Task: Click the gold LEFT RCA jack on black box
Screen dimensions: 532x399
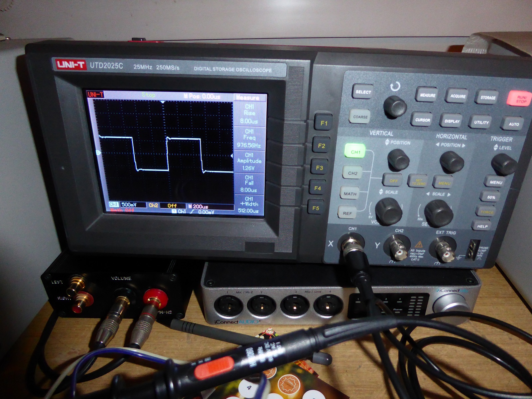Action: 76,285
